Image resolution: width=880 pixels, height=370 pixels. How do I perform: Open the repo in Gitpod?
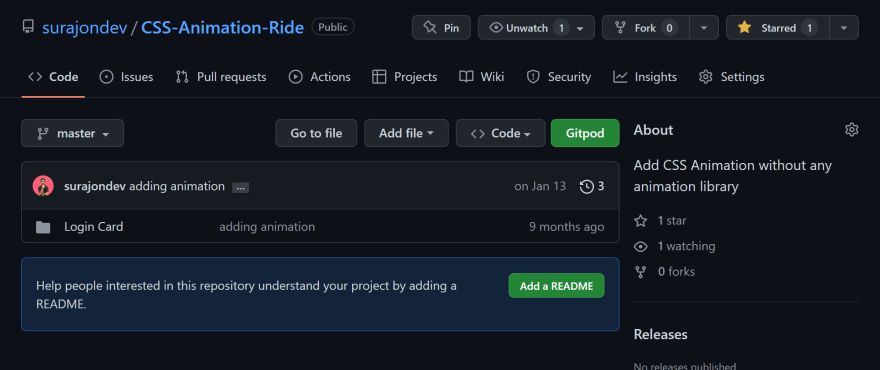tap(585, 133)
